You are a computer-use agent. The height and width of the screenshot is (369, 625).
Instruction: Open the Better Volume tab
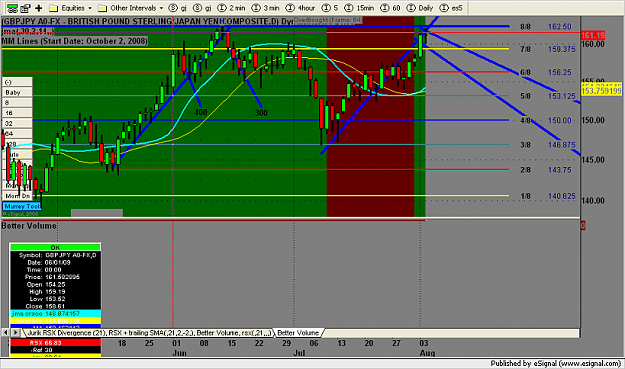pos(298,333)
